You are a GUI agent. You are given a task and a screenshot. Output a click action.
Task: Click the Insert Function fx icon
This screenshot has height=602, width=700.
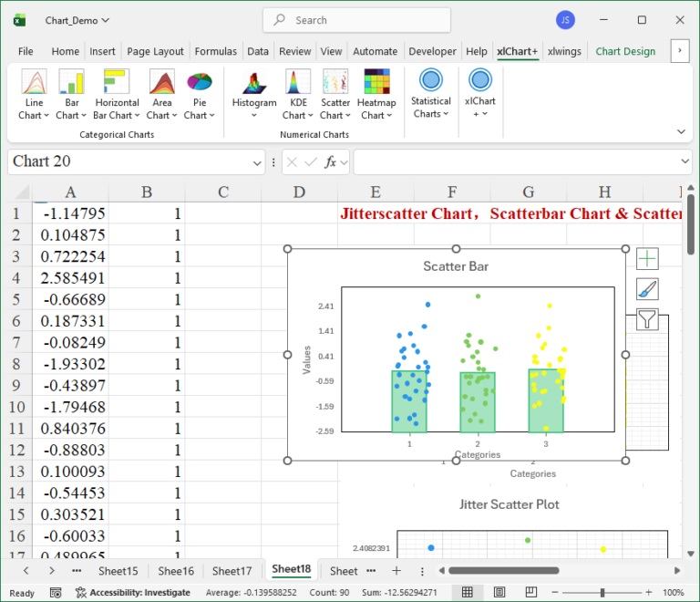[330, 161]
